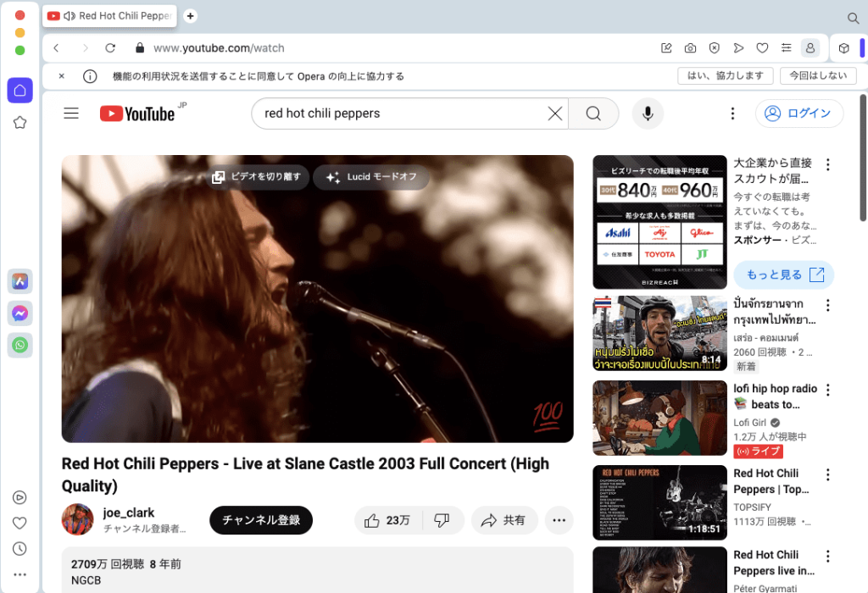The image size is (868, 593).
Task: Click 2709万 回視聴 description line
Action: [125, 564]
